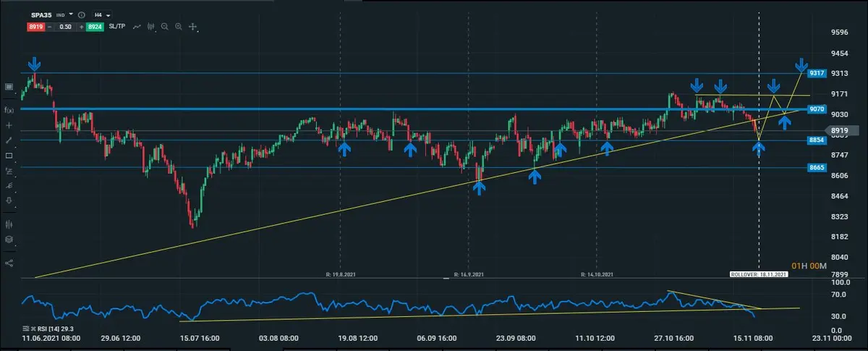Click the green 8924 buy price button

tap(95, 26)
